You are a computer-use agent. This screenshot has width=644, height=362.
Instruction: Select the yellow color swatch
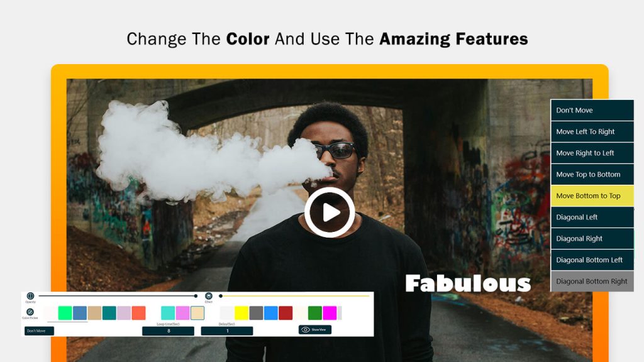[241, 313]
